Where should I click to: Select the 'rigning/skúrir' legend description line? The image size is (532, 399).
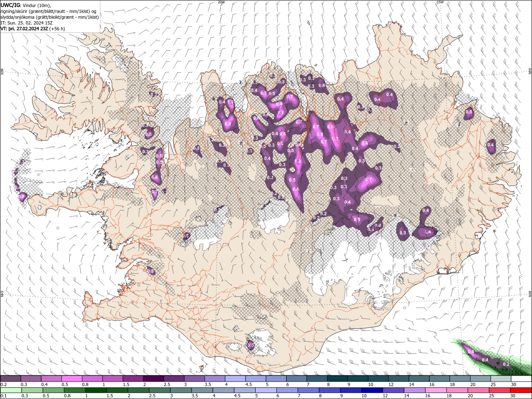click(49, 11)
